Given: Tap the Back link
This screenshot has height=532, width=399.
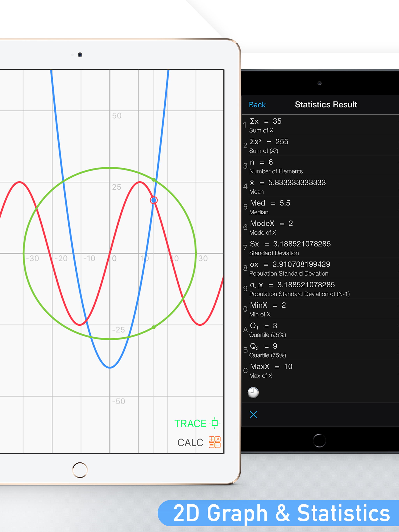Looking at the screenshot, I should click(257, 105).
